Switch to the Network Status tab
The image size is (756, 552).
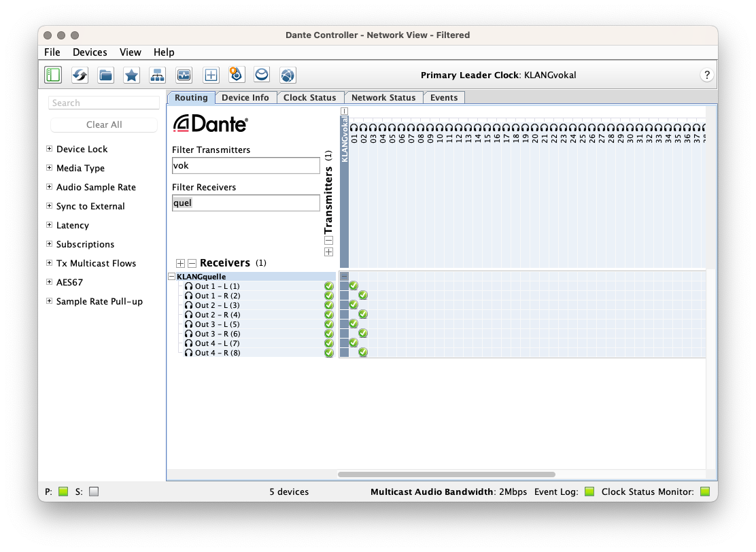[383, 97]
